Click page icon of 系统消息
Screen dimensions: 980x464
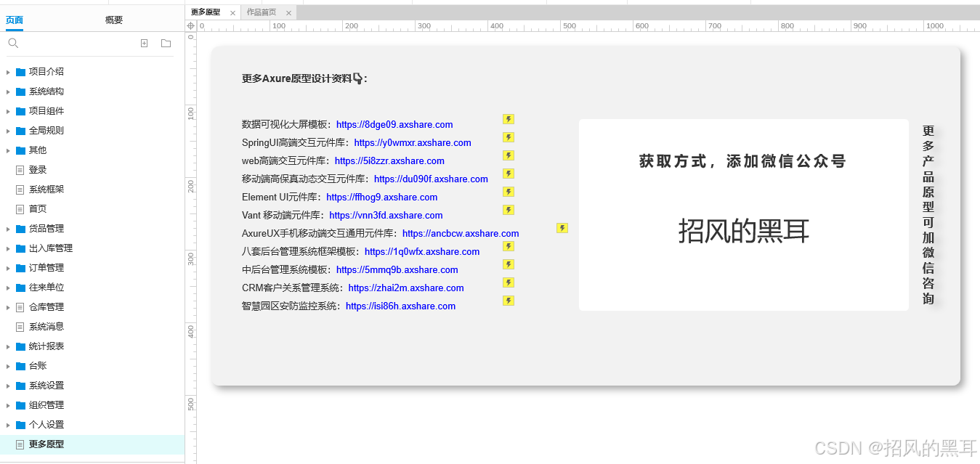20,327
